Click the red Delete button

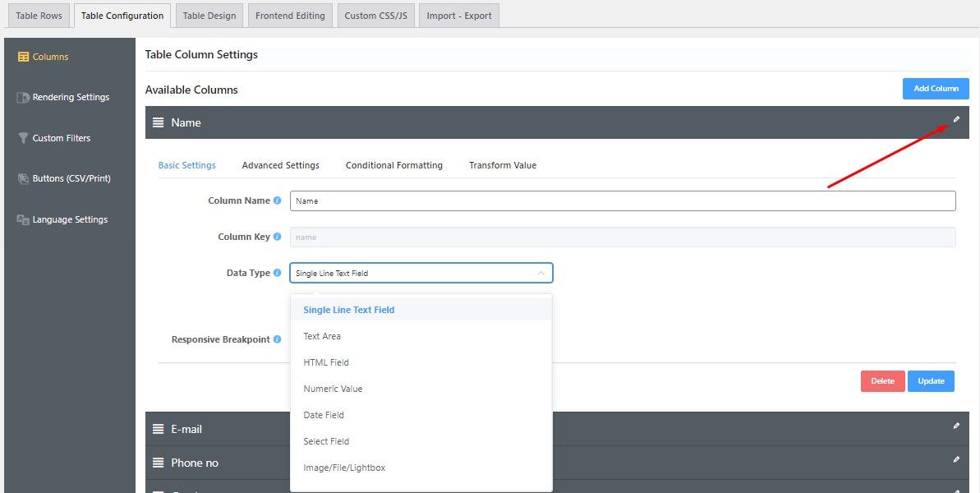click(882, 381)
